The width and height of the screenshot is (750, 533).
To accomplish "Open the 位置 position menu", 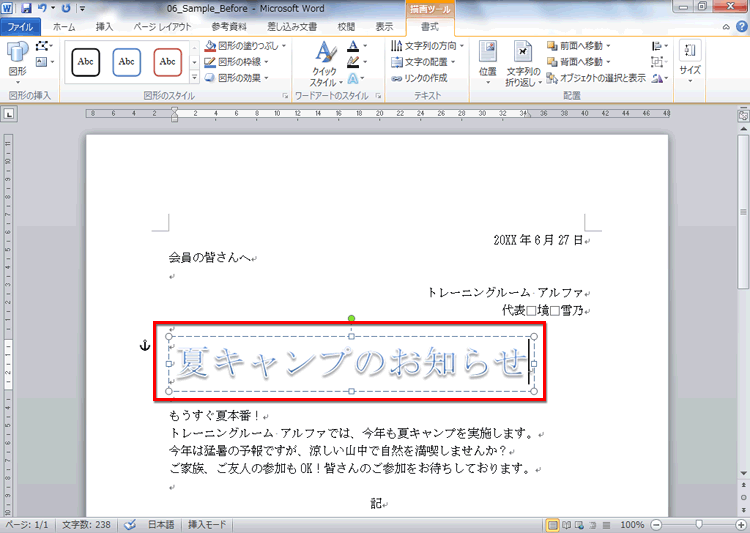I will point(488,64).
